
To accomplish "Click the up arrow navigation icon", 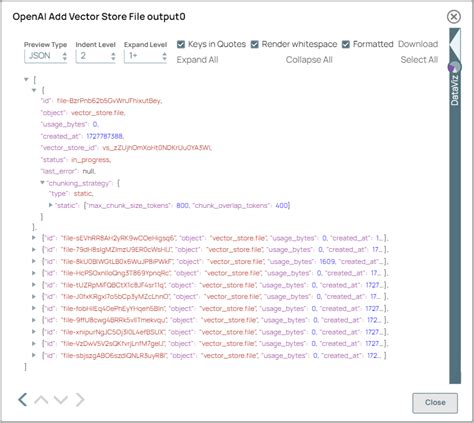I will 41,399.
